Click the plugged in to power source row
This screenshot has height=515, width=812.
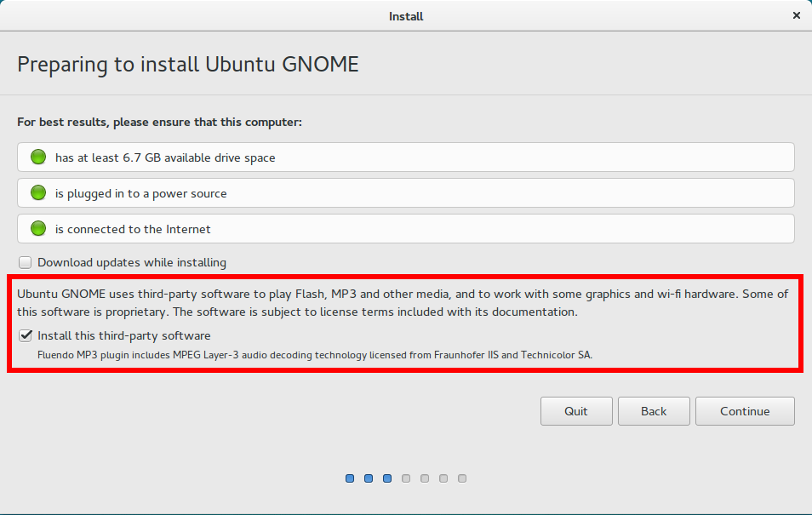[406, 192]
